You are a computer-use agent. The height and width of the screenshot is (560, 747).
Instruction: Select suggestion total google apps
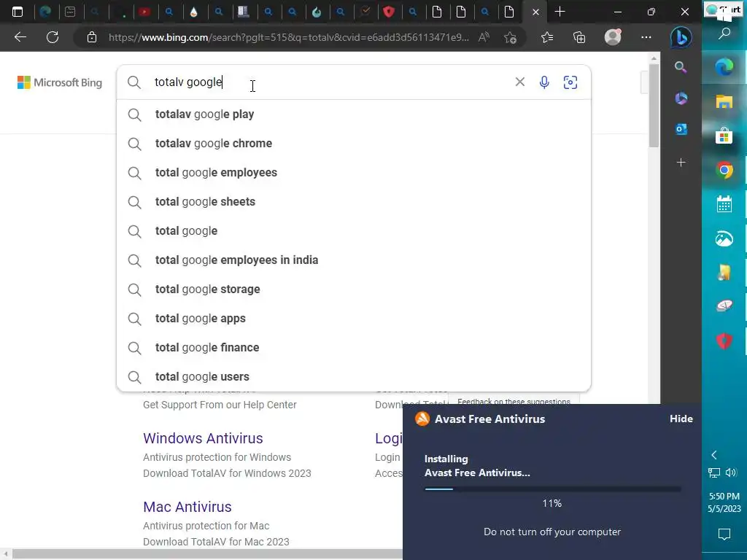pos(354,318)
